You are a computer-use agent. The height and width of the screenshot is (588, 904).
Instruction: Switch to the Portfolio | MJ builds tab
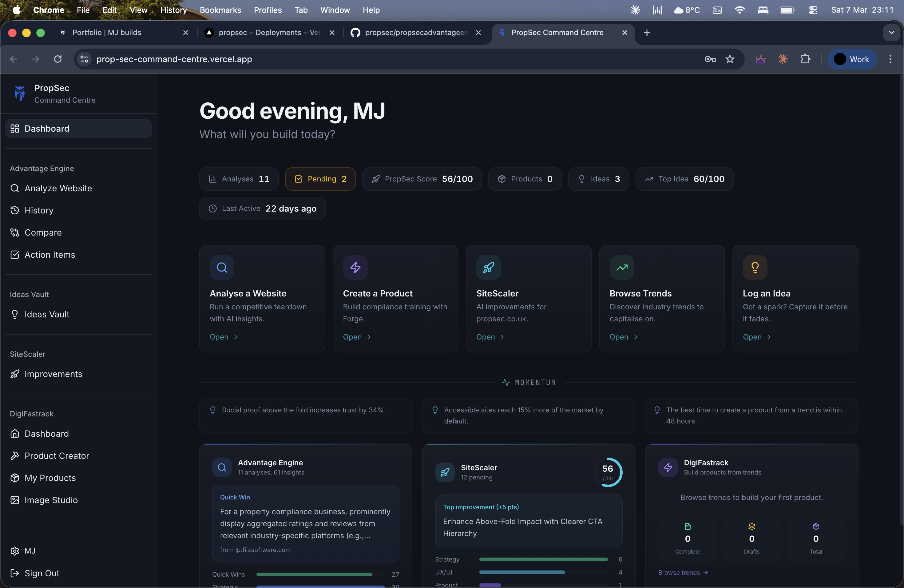coord(123,33)
